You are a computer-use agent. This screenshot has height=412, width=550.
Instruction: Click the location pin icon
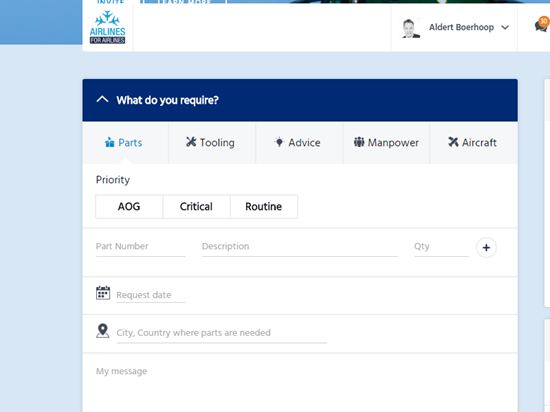coord(102,331)
